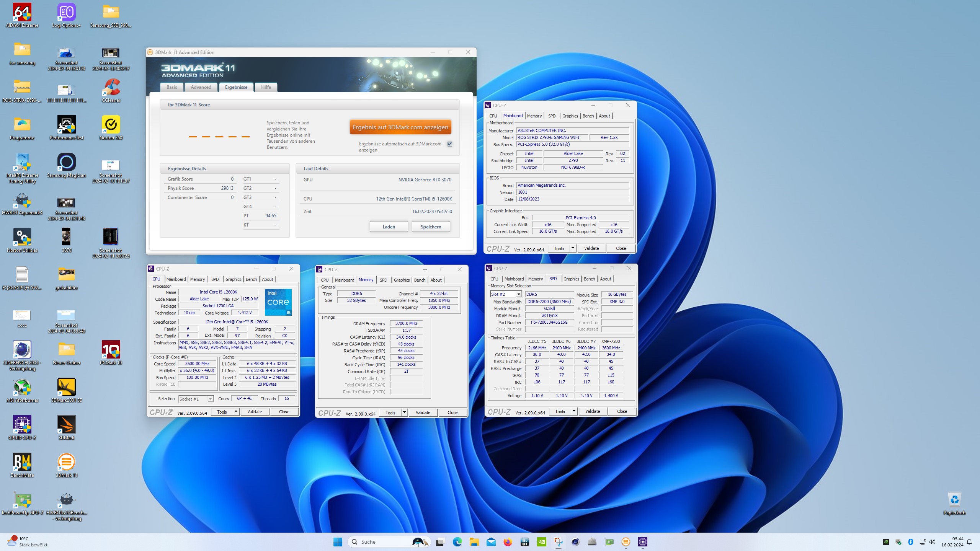Select Bench tab in Mainboard CPU-Z window
The width and height of the screenshot is (980, 551).
pos(588,116)
